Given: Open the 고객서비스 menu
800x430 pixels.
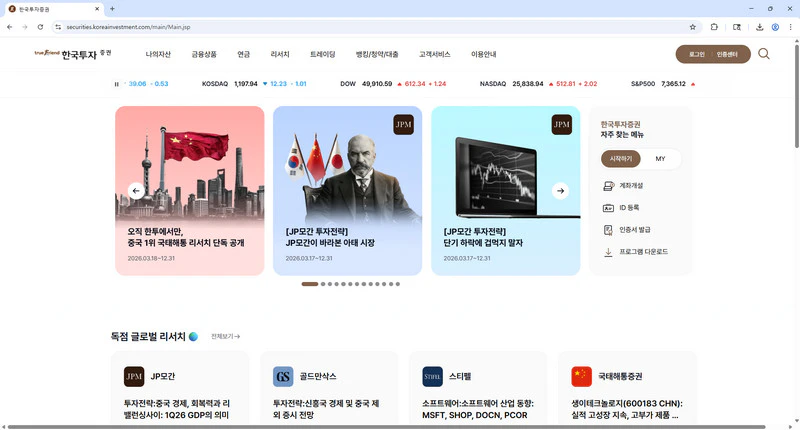Looking at the screenshot, I should 434,54.
